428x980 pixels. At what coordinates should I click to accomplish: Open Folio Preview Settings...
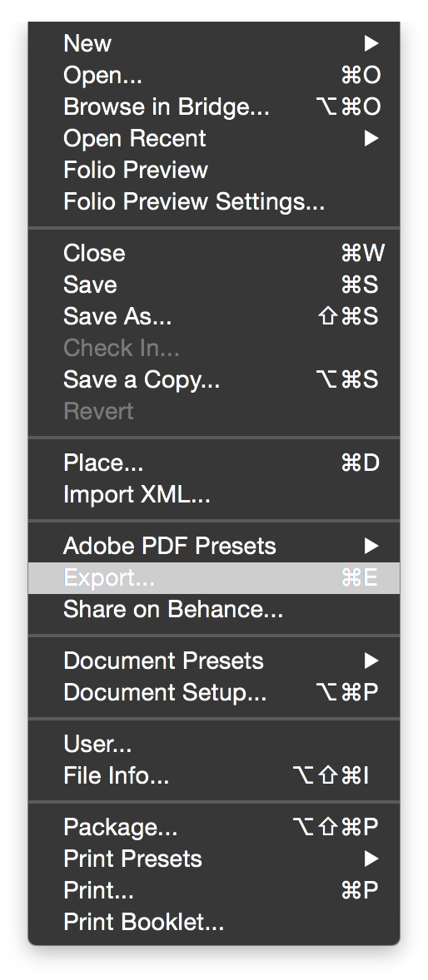point(214,201)
